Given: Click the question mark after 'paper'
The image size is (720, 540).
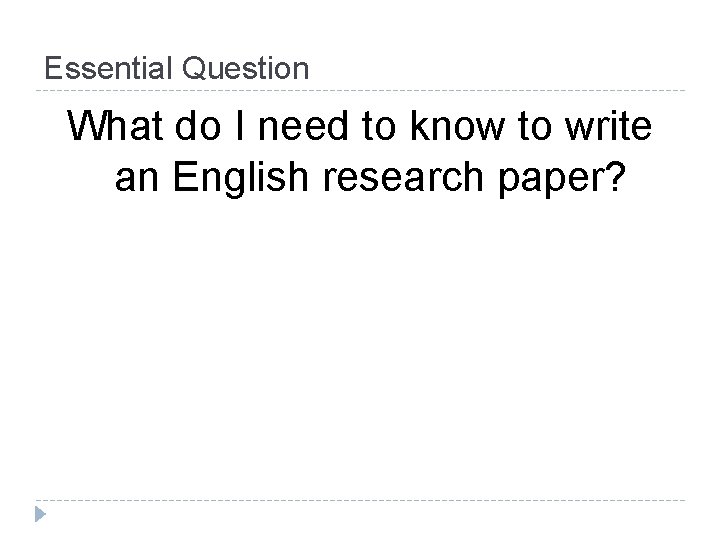Looking at the screenshot, I should tap(616, 175).
